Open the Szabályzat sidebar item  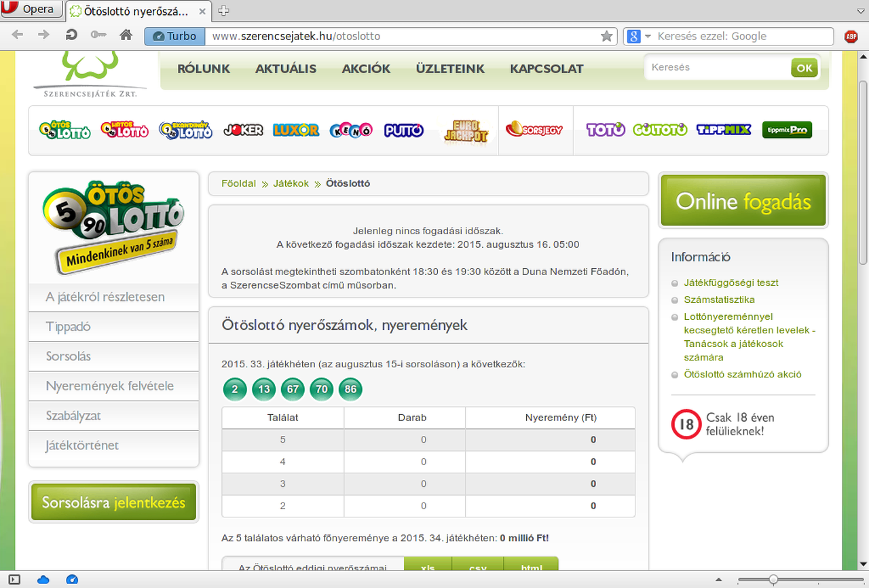[113, 416]
